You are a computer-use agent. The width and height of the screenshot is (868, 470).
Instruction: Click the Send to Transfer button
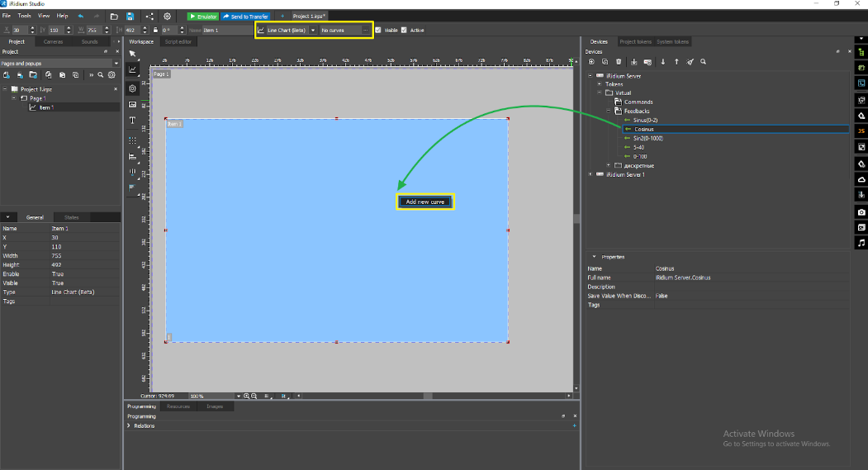tap(246, 16)
